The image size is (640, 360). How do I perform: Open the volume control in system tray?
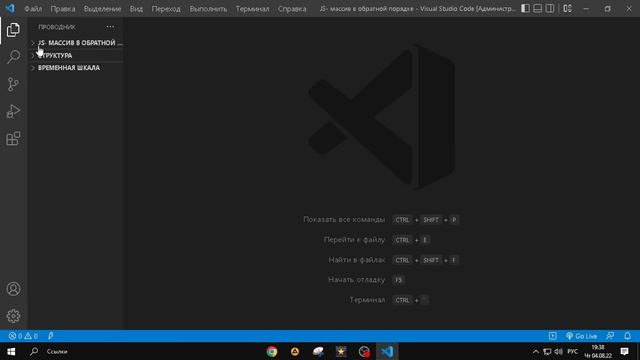click(x=558, y=351)
